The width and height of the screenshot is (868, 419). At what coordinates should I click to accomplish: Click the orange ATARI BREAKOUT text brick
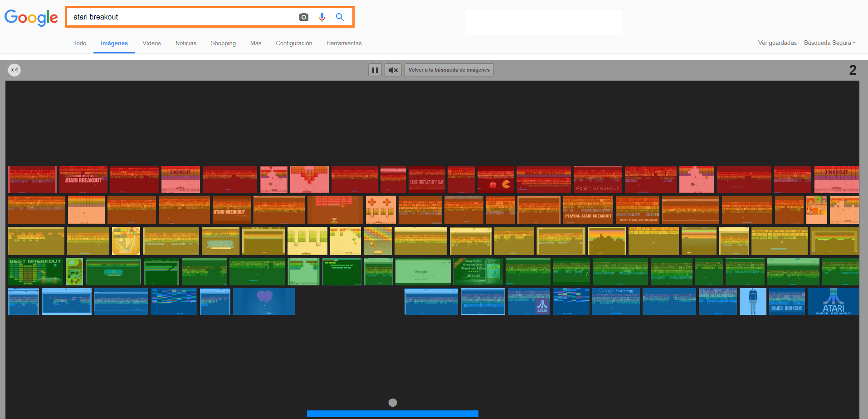pos(232,210)
